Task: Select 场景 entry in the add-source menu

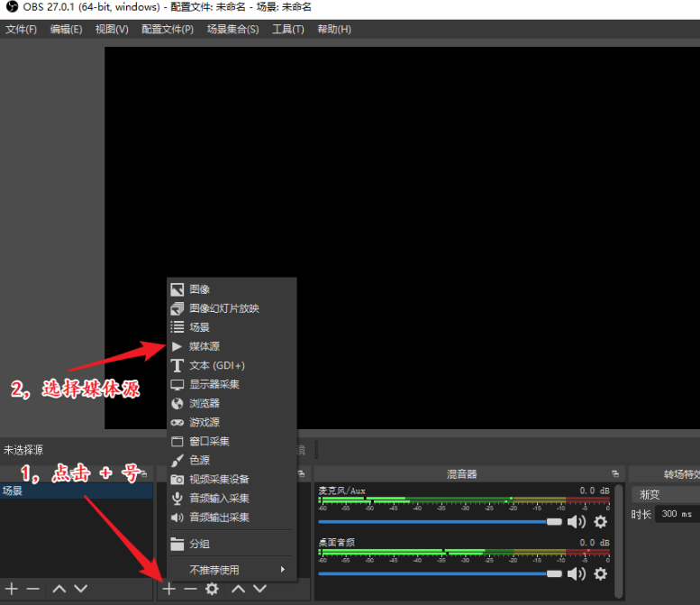Action: (x=232, y=327)
